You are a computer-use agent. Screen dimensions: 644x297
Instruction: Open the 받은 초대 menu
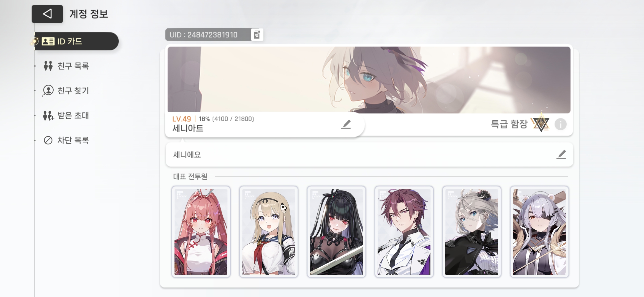tap(66, 116)
